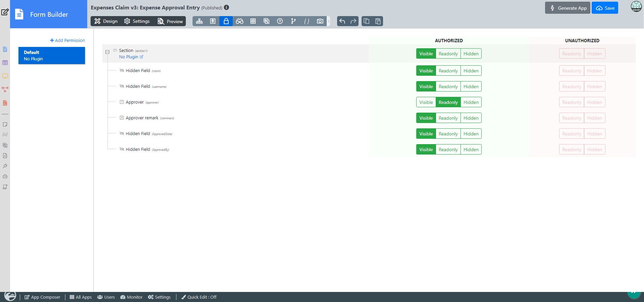The image size is (644, 302).
Task: Set claim Hidden Field authorized to Hidden
Action: click(471, 71)
